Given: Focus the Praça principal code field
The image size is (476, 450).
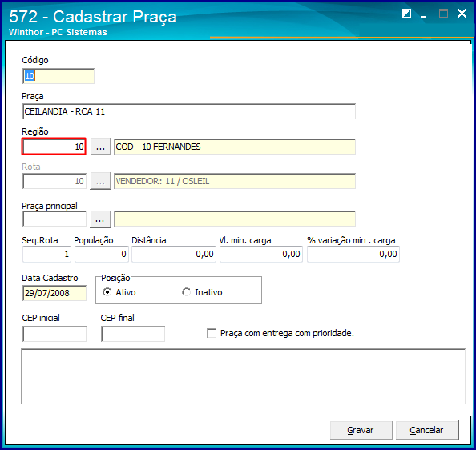Looking at the screenshot, I should (x=54, y=219).
